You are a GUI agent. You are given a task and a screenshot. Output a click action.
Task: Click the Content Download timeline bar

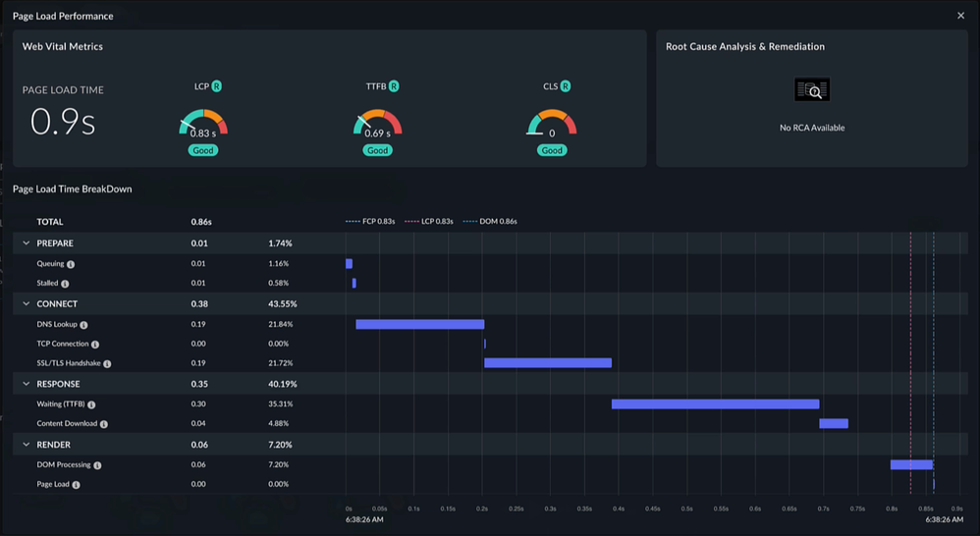pos(834,423)
